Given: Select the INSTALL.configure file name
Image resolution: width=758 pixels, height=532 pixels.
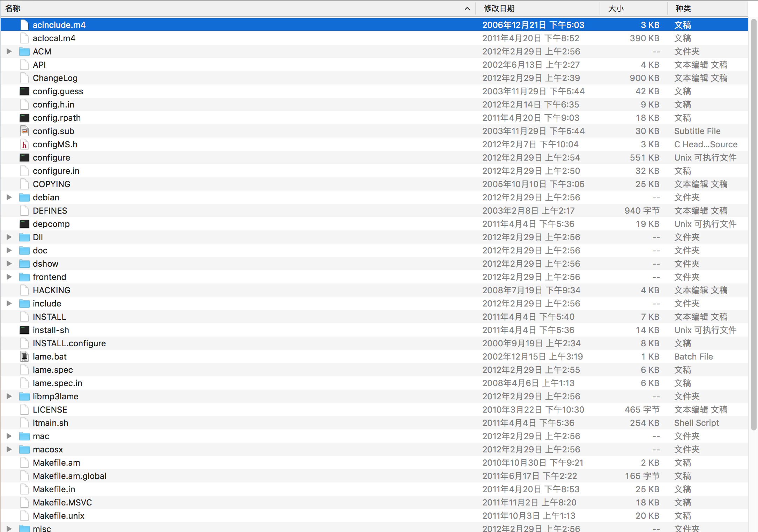Looking at the screenshot, I should click(69, 343).
